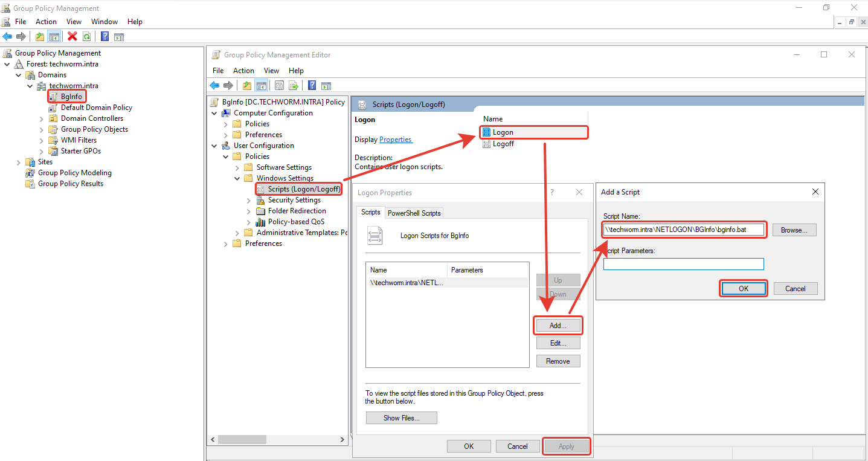Click blue Help icon in Editor toolbar
The width and height of the screenshot is (868, 461).
point(312,85)
